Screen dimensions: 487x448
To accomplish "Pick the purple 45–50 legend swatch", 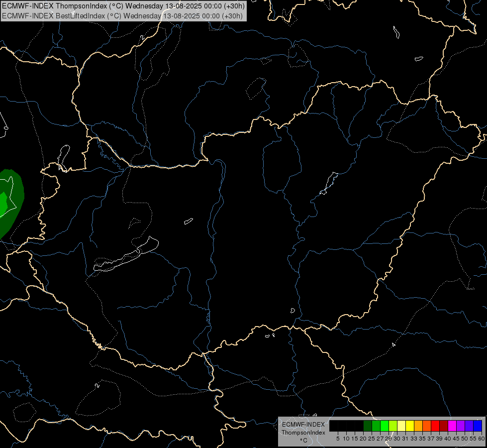I will tap(461, 426).
